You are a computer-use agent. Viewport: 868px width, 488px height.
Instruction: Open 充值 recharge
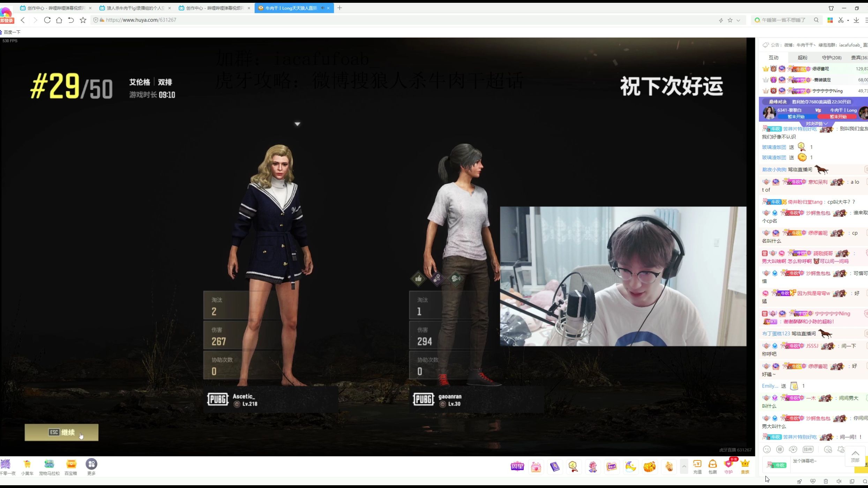(x=697, y=467)
